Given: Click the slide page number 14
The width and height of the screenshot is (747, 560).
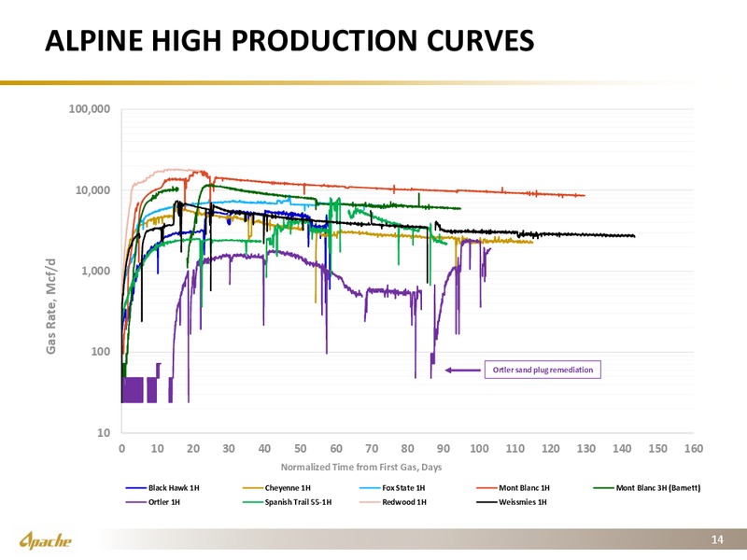Looking at the screenshot, I should 717,539.
